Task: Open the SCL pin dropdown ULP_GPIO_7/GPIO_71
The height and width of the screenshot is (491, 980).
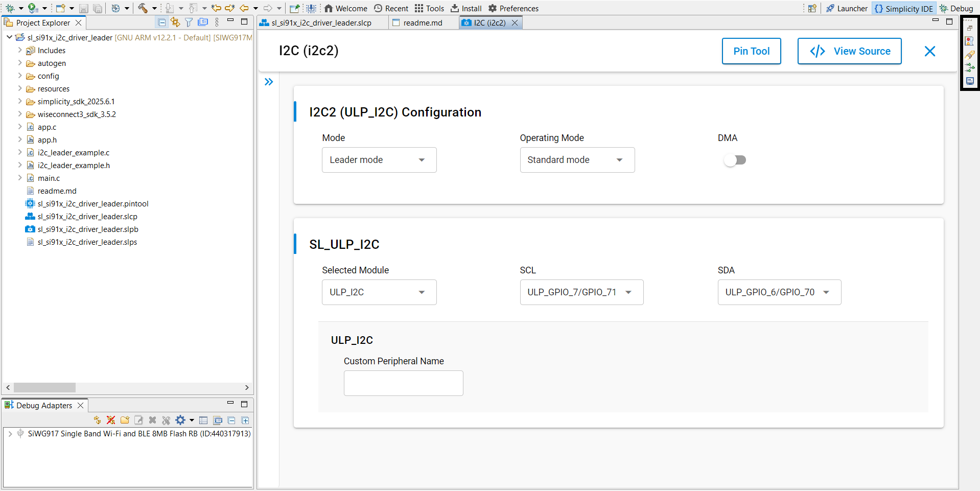Action: 581,292
